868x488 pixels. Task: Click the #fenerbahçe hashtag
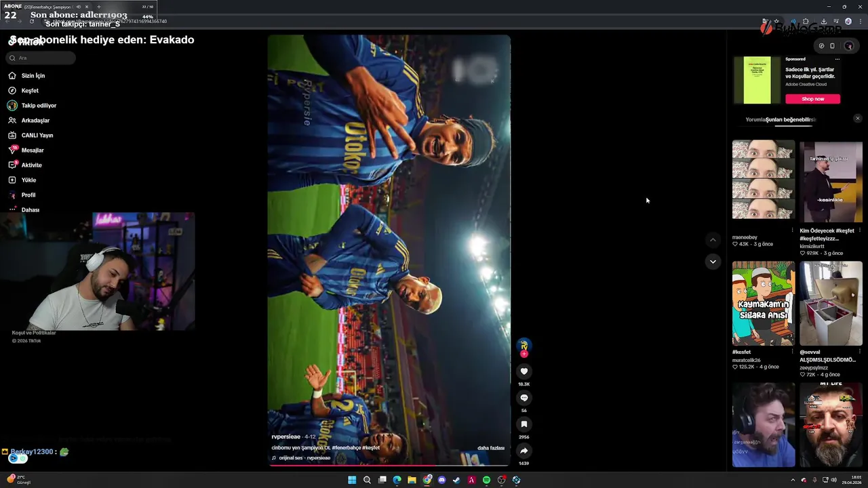pos(346,448)
